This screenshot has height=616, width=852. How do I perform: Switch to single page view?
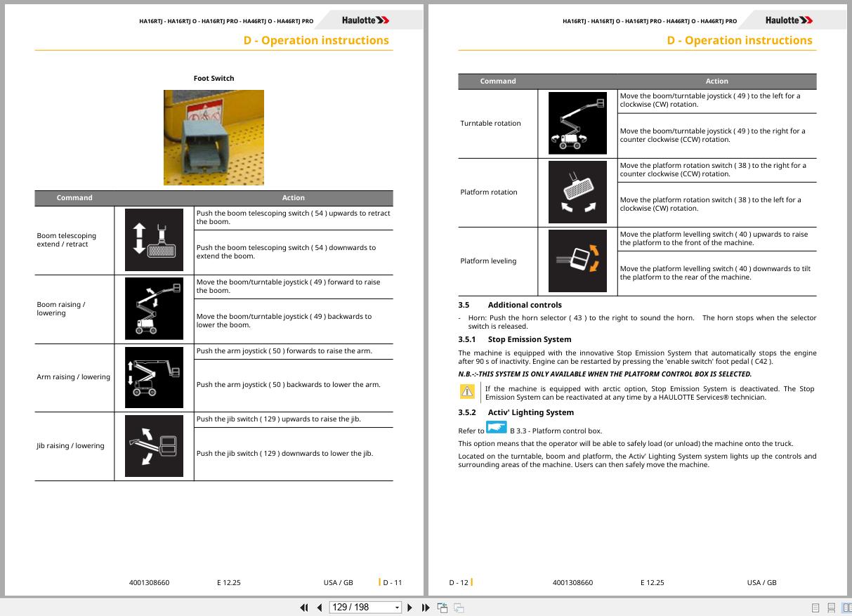click(815, 608)
